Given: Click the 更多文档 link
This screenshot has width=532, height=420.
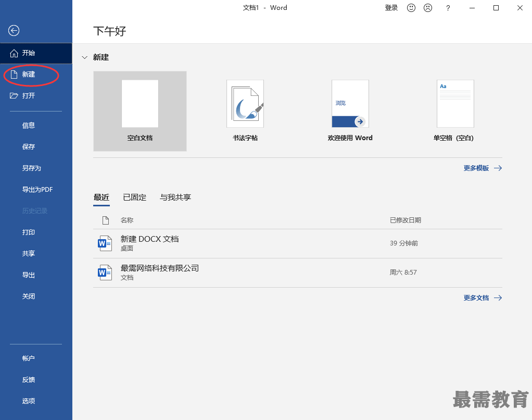Looking at the screenshot, I should [483, 298].
